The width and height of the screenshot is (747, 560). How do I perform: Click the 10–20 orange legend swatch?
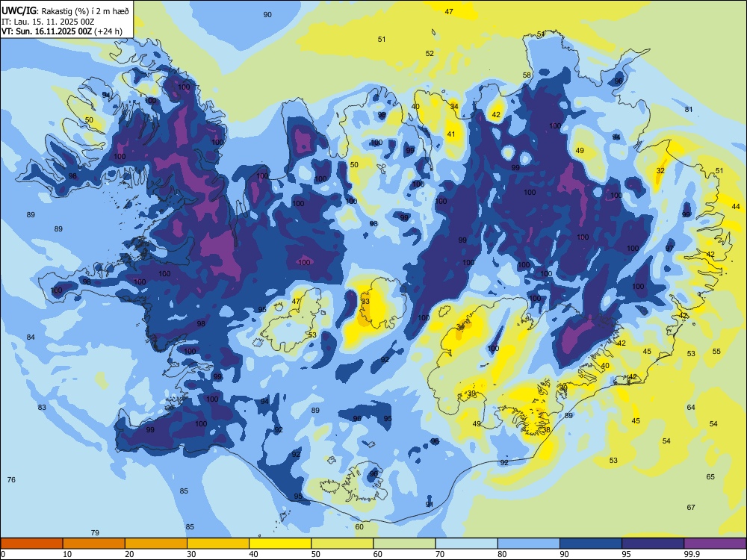coord(94,544)
